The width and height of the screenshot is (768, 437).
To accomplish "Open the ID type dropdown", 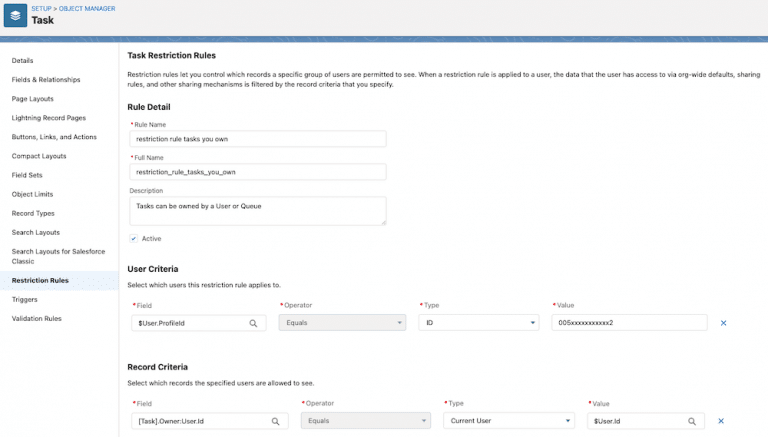I will click(479, 323).
